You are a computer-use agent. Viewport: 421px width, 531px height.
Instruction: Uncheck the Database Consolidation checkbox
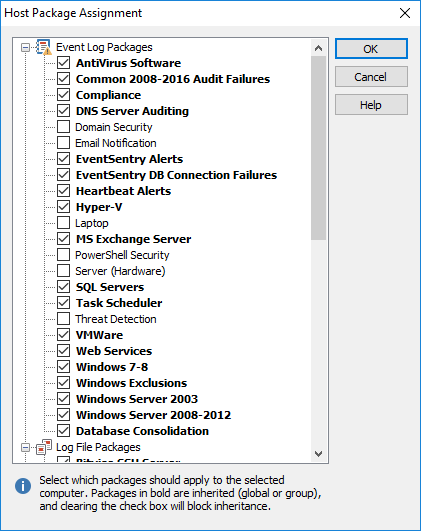[64, 431]
